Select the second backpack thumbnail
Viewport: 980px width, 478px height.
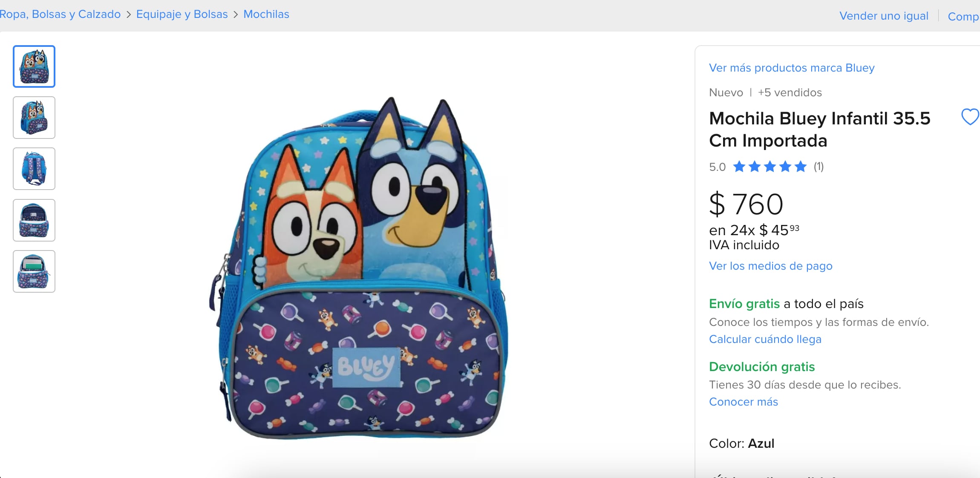point(34,118)
